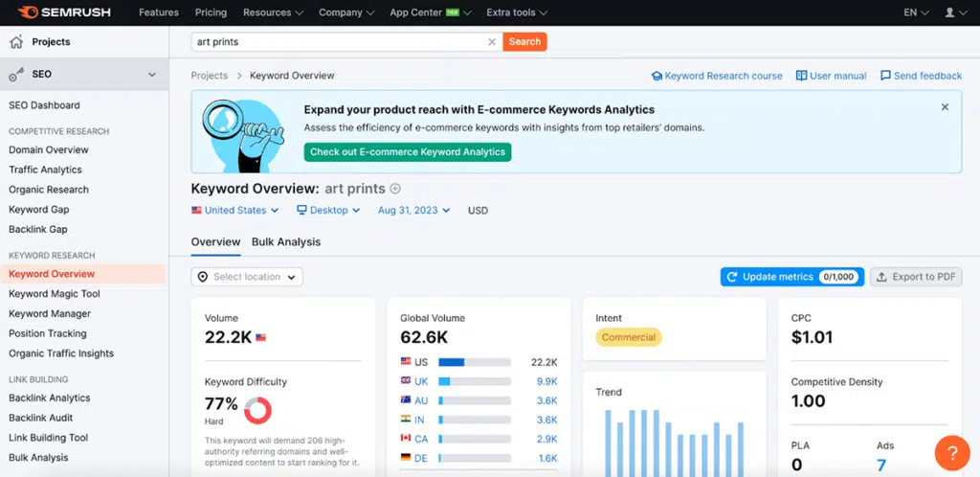The image size is (980, 477).
Task: Click the Update metrics button
Action: pos(791,277)
